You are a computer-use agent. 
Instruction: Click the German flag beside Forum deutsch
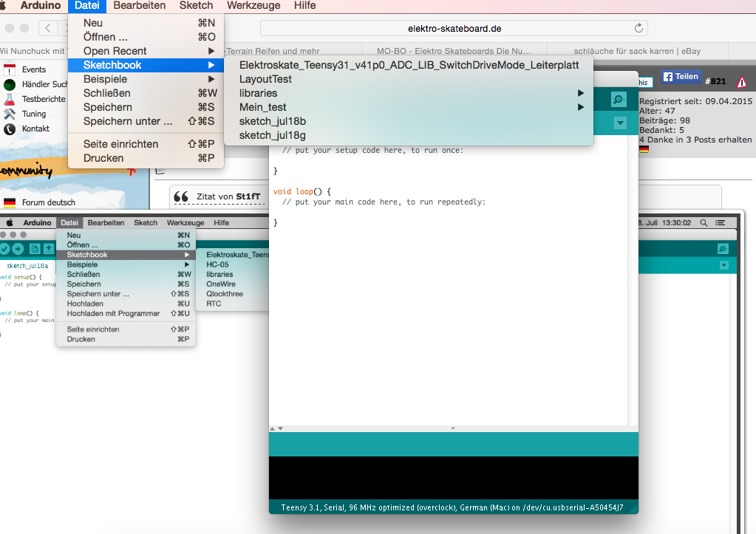10,202
